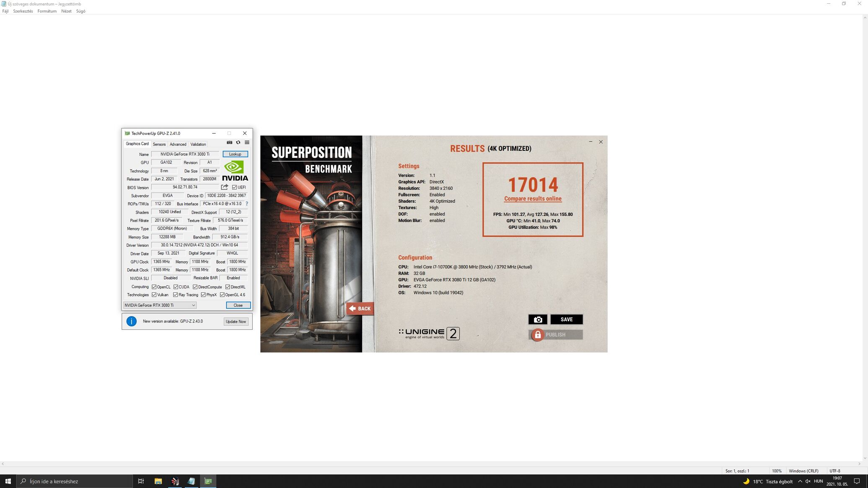Click the GPU-Z title bar app icon
The image size is (868, 488).
coord(127,133)
